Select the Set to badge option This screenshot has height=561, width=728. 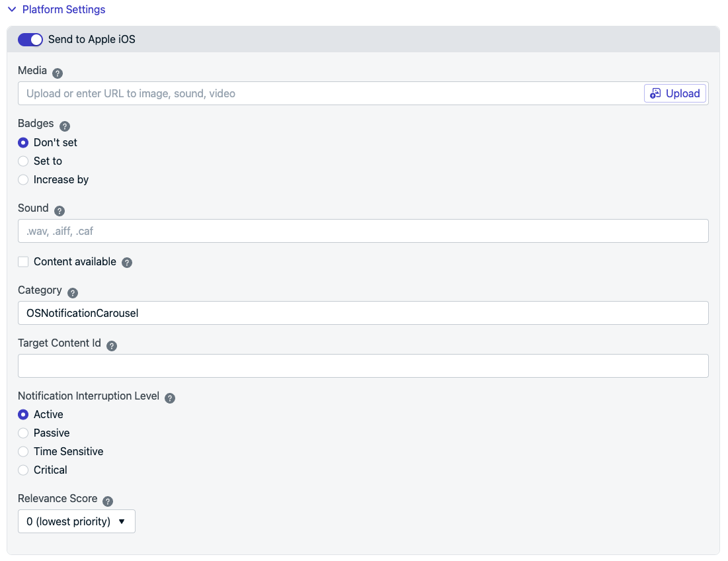(x=23, y=161)
